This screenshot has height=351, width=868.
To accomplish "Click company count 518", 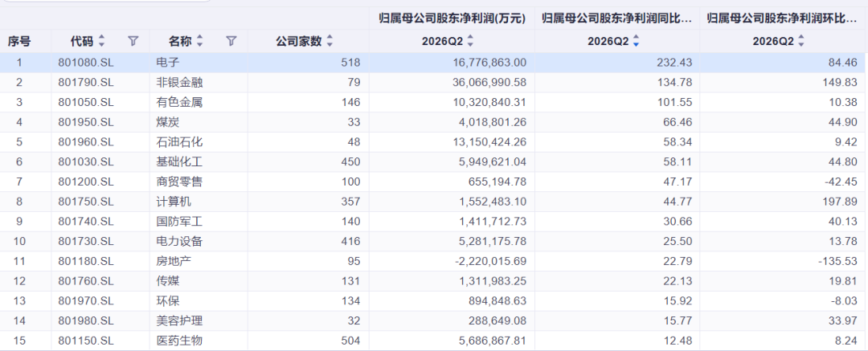I will click(351, 63).
